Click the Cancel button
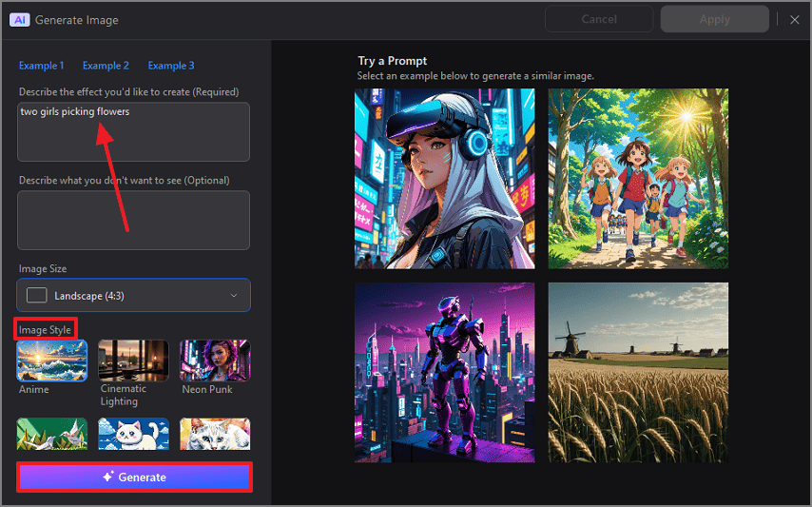This screenshot has height=507, width=812. 599,19
